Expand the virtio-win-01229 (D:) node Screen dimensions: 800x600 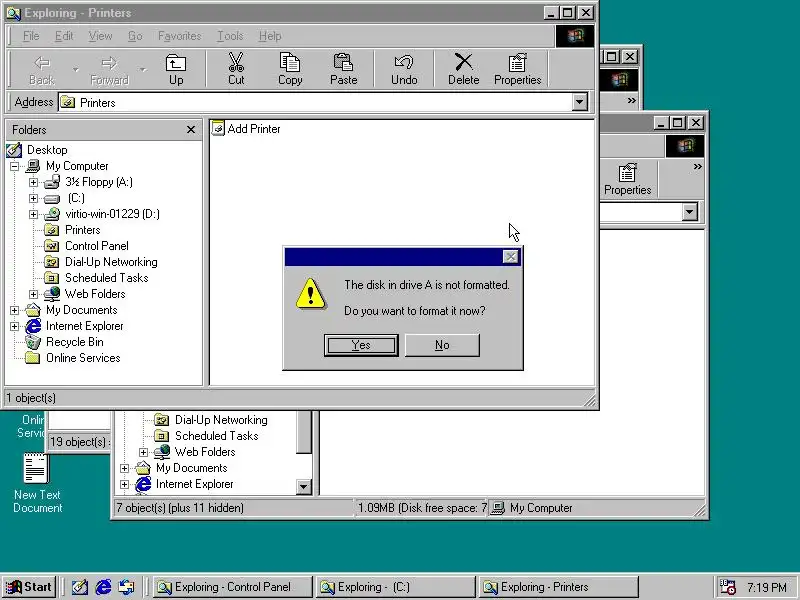pyautogui.click(x=33, y=214)
